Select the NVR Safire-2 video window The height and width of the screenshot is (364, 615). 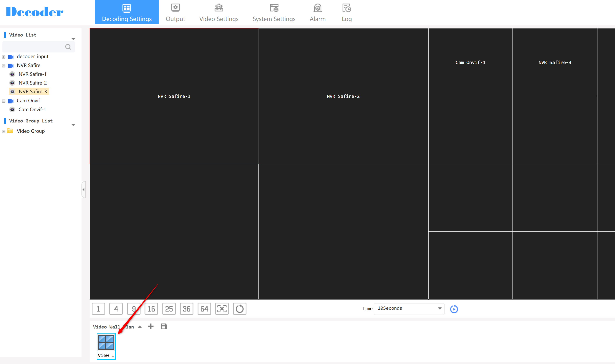pyautogui.click(x=343, y=96)
